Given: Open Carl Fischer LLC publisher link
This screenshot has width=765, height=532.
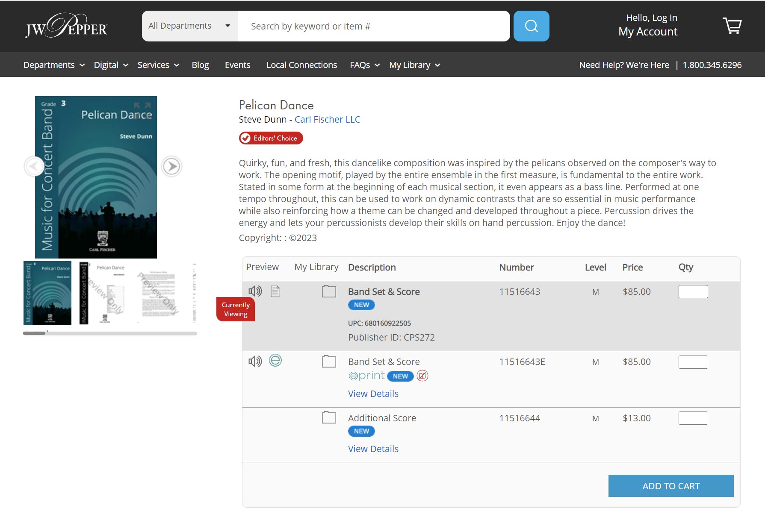Looking at the screenshot, I should point(327,120).
